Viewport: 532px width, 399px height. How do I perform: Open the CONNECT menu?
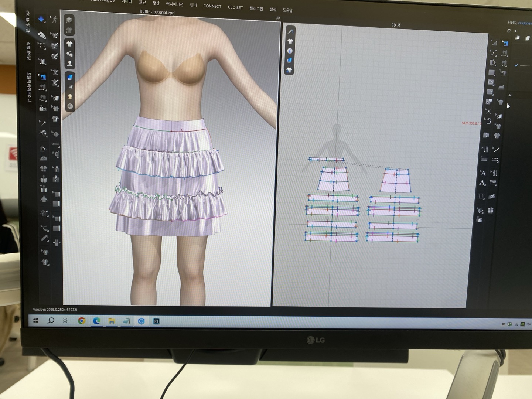click(x=212, y=6)
